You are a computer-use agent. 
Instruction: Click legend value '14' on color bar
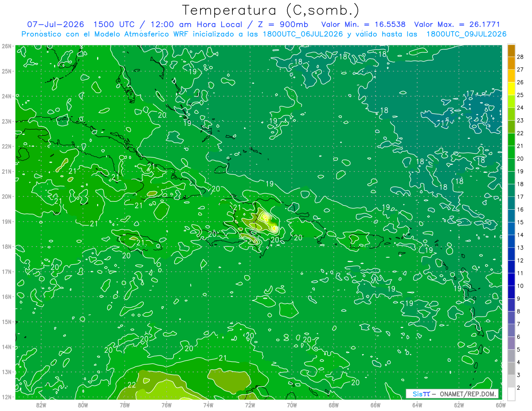[x=520, y=235]
